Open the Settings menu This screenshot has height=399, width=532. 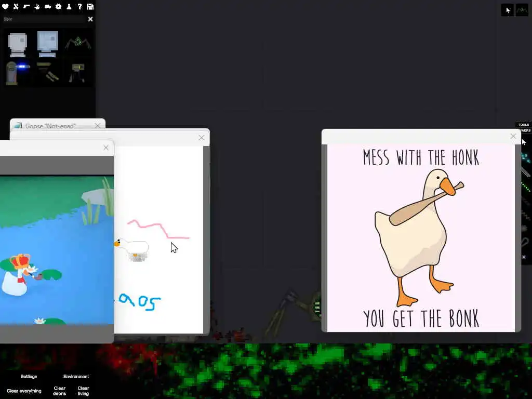(29, 377)
